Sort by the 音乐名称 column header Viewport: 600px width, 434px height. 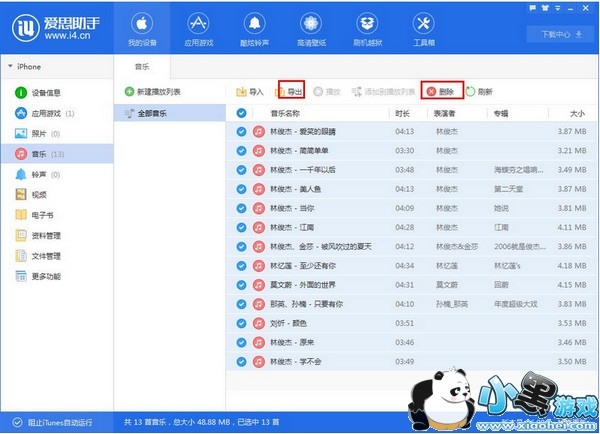[x=285, y=114]
